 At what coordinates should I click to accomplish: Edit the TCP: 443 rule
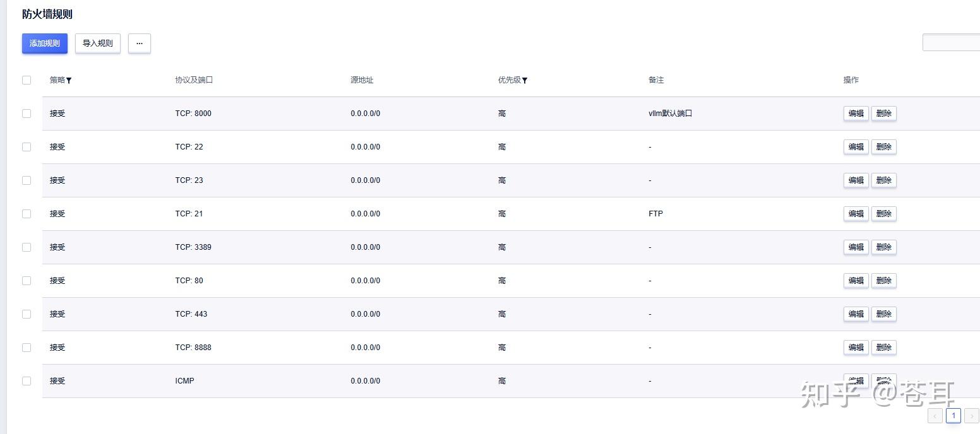(x=856, y=314)
